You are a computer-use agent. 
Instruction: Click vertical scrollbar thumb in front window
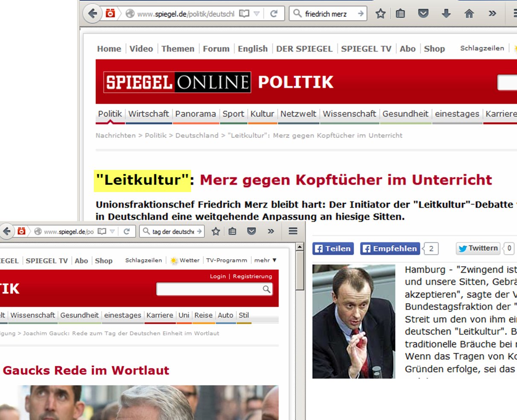[x=300, y=271]
